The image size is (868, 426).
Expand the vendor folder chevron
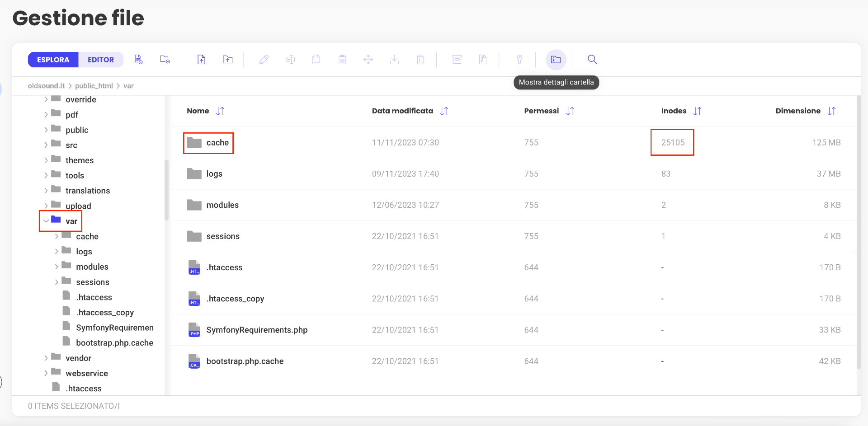pyautogui.click(x=46, y=358)
